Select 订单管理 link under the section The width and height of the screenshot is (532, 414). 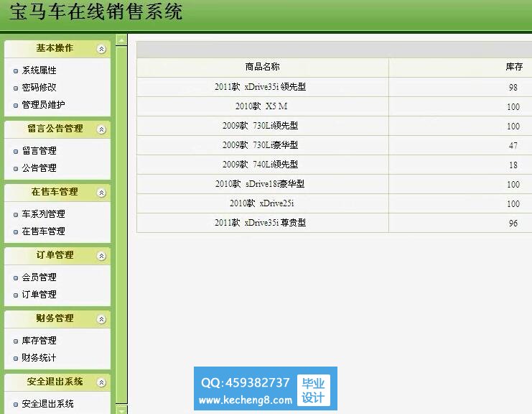pyautogui.click(x=39, y=295)
